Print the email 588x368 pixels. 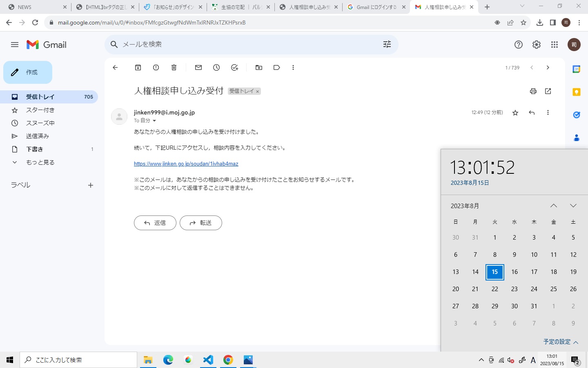point(533,91)
